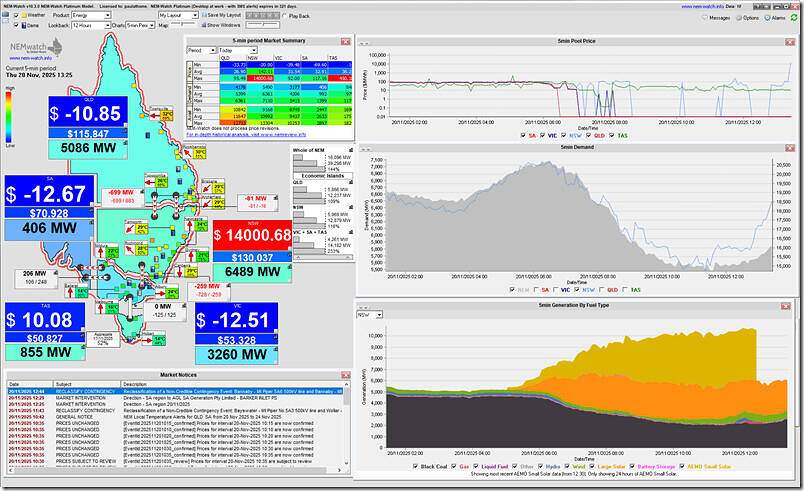Open Options from the top right toolbar

(747, 18)
